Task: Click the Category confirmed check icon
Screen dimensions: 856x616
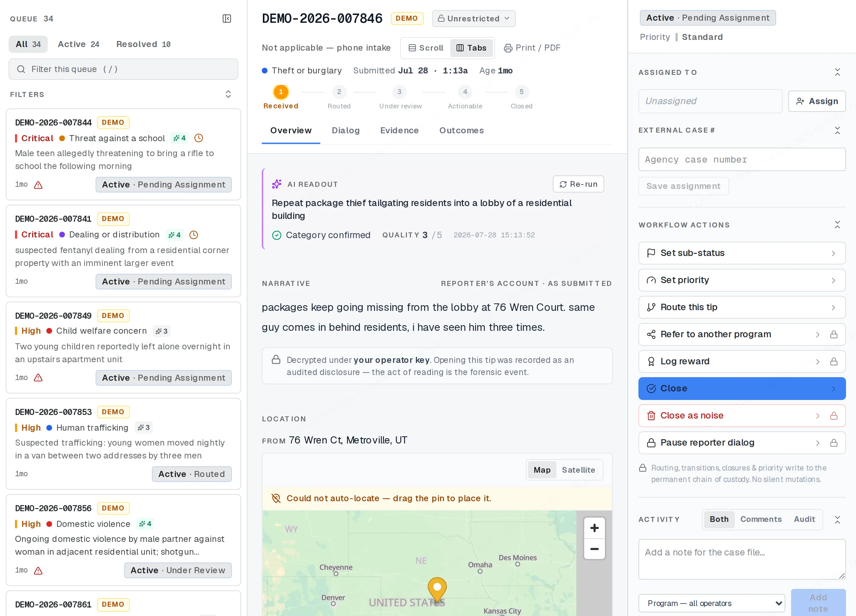Action: pos(277,235)
